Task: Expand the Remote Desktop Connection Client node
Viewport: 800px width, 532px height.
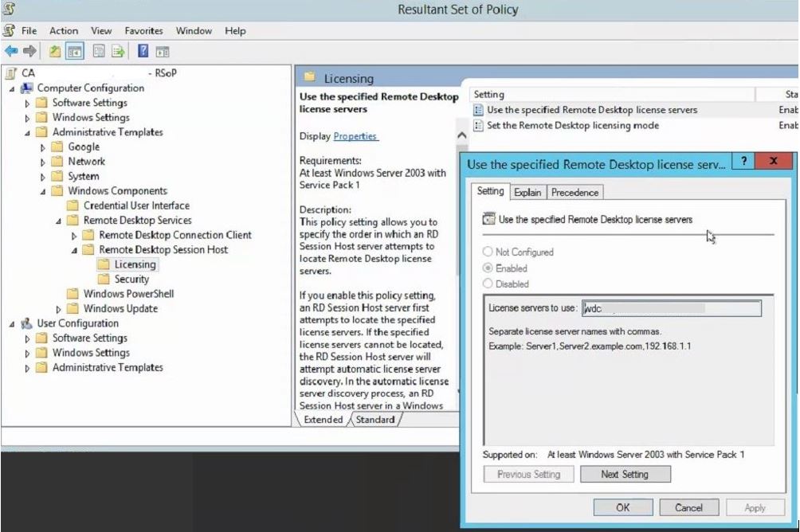Action: (74, 236)
